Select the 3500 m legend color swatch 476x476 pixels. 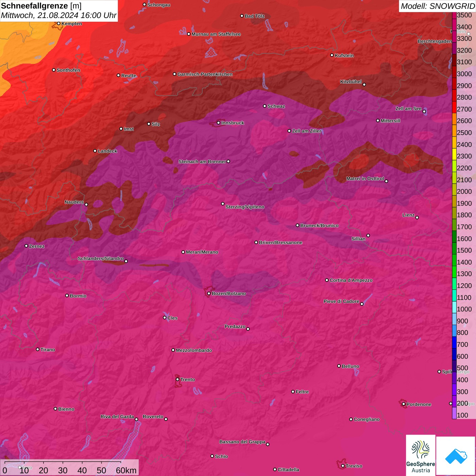click(x=454, y=15)
